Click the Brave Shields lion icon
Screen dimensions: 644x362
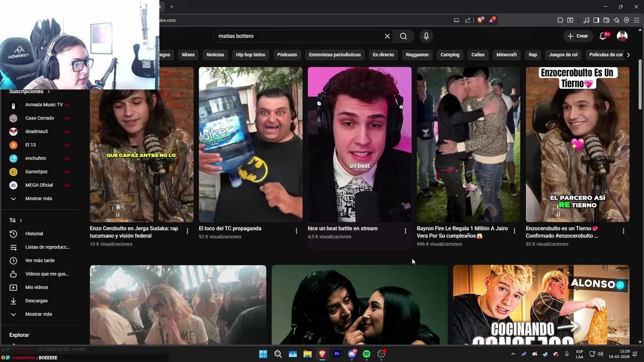pos(480,20)
